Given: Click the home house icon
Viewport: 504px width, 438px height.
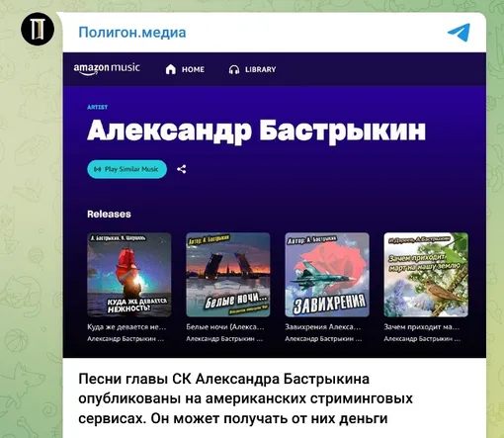Looking at the screenshot, I should pos(171,69).
